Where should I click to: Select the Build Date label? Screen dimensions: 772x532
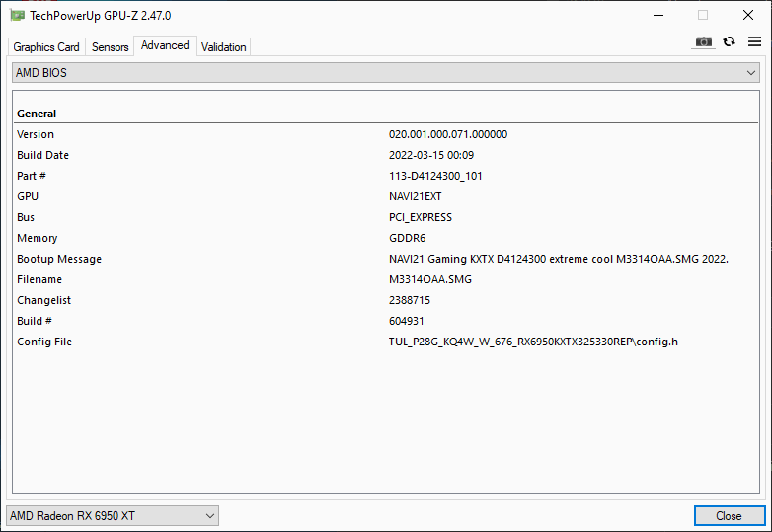point(42,155)
